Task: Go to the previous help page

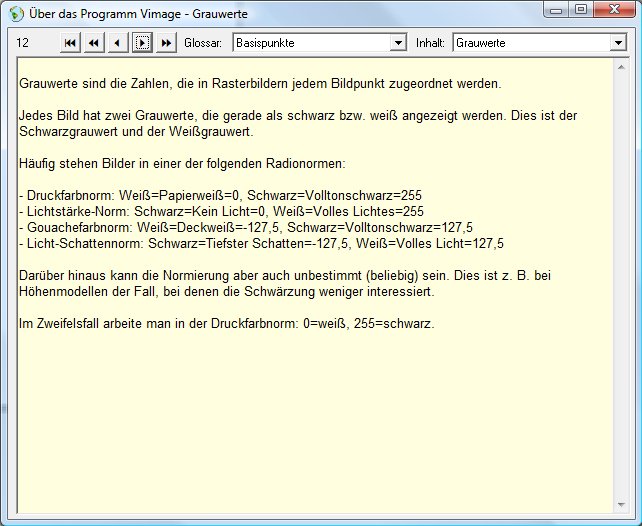Action: 117,43
